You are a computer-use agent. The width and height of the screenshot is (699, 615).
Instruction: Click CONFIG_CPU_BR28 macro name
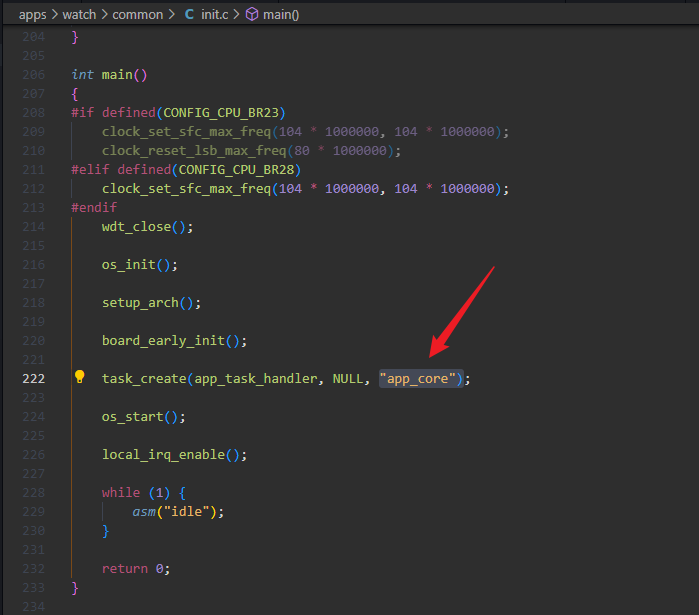(236, 170)
